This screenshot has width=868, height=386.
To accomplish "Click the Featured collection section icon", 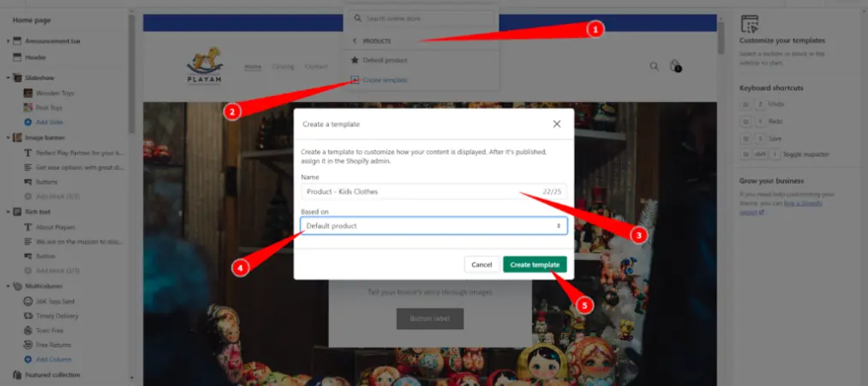I will [16, 375].
